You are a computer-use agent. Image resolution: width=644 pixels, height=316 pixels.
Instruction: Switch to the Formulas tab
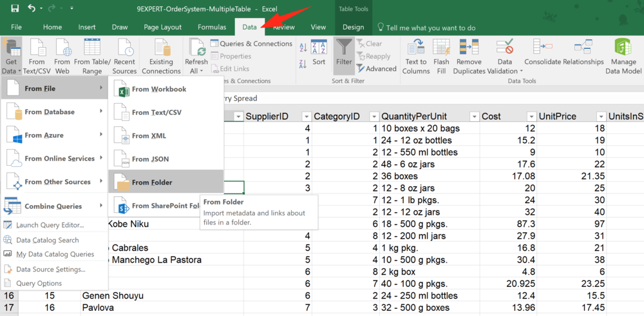[212, 27]
